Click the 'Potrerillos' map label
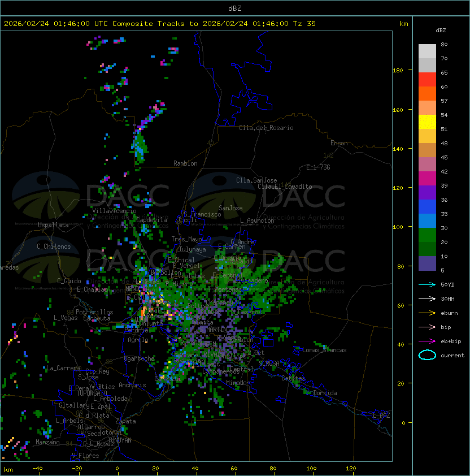Image resolution: width=470 pixels, height=476 pixels. click(x=94, y=312)
